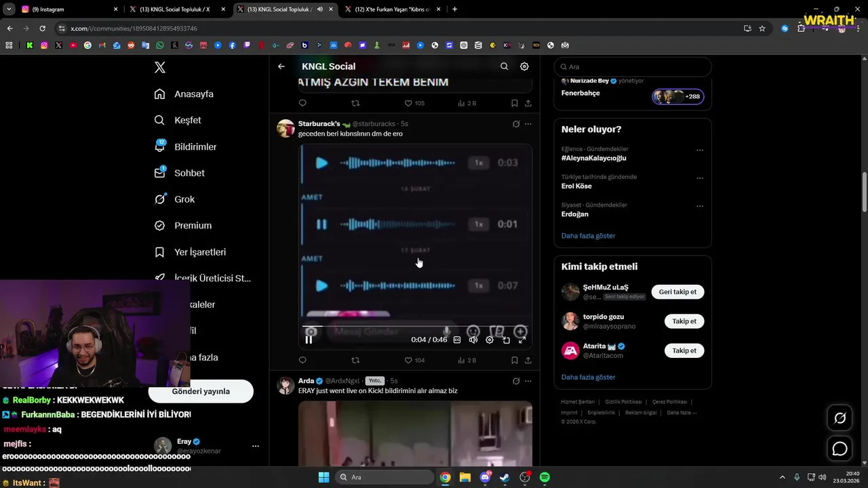Screen dimensions: 868x488
Task: Open Grok icon on Starburack's post
Action: [516, 124]
